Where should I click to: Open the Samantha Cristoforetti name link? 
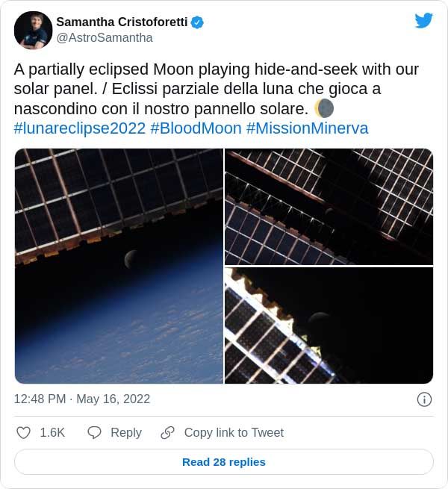tap(121, 22)
